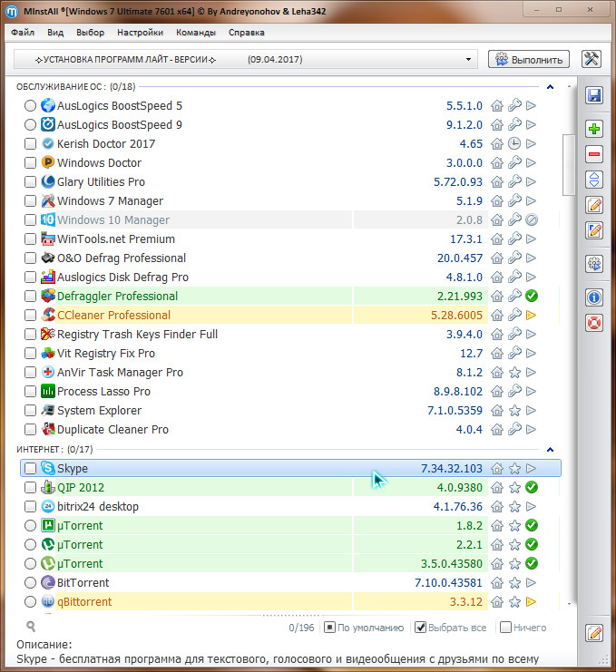616x672 pixels.
Task: Open the Справка menu
Action: tap(247, 33)
